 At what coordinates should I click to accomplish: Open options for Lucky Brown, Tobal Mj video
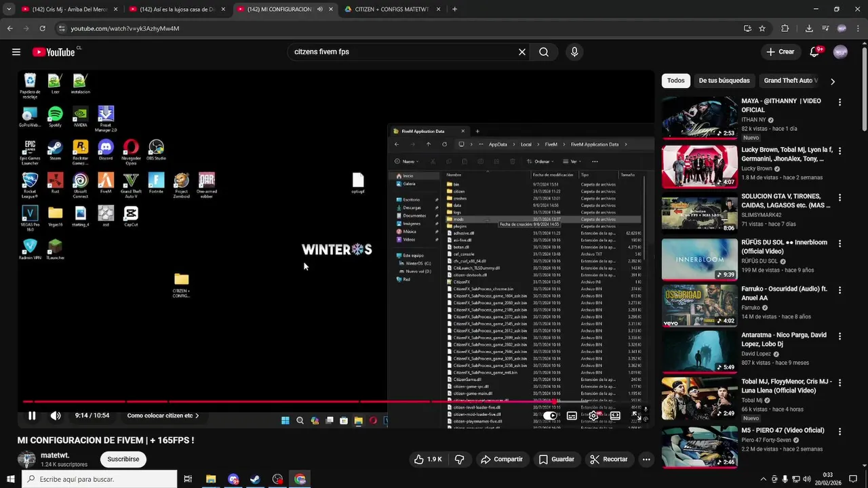point(840,150)
